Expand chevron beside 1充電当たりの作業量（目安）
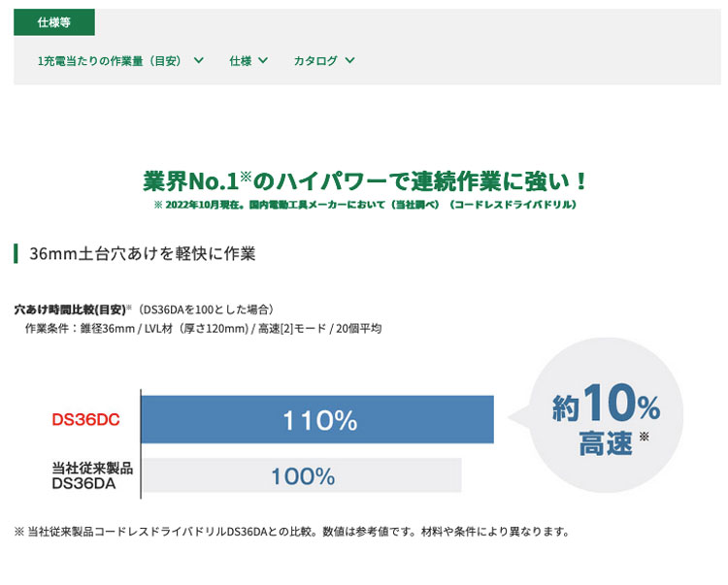728x585 pixels. [199, 60]
